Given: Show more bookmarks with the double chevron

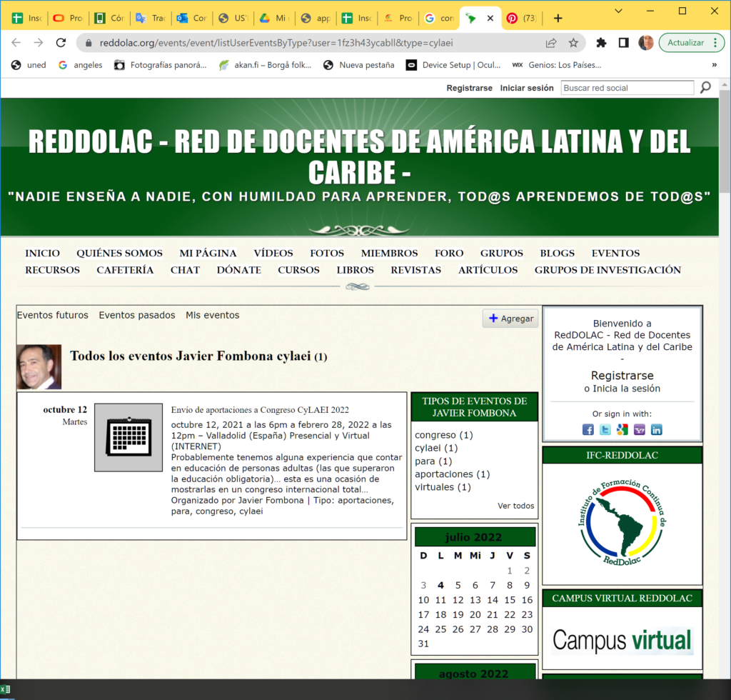Looking at the screenshot, I should tap(714, 65).
